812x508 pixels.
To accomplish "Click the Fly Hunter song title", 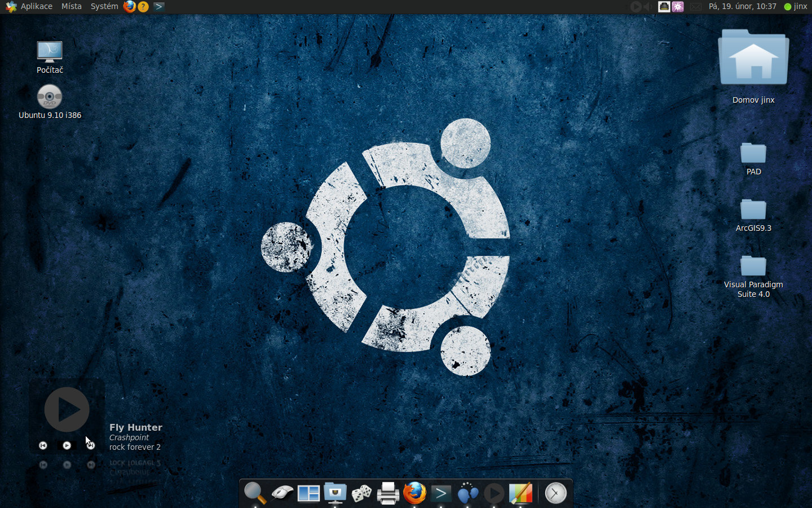I will pyautogui.click(x=136, y=427).
